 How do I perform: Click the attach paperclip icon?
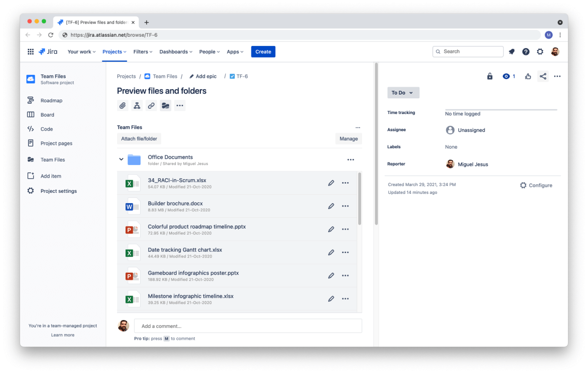[x=122, y=105]
